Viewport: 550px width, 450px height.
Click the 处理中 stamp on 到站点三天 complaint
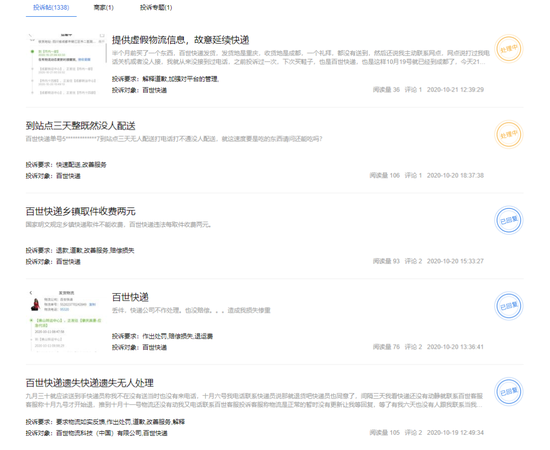[x=509, y=135]
